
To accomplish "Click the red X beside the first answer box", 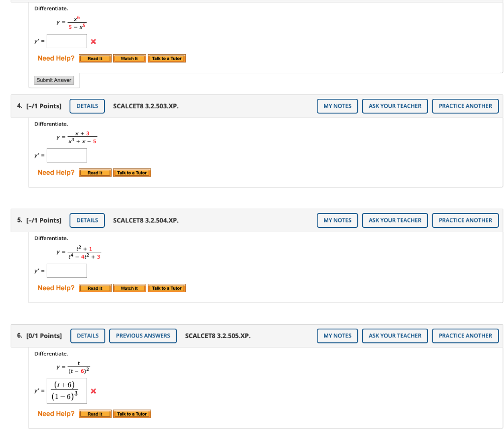I will [x=94, y=42].
